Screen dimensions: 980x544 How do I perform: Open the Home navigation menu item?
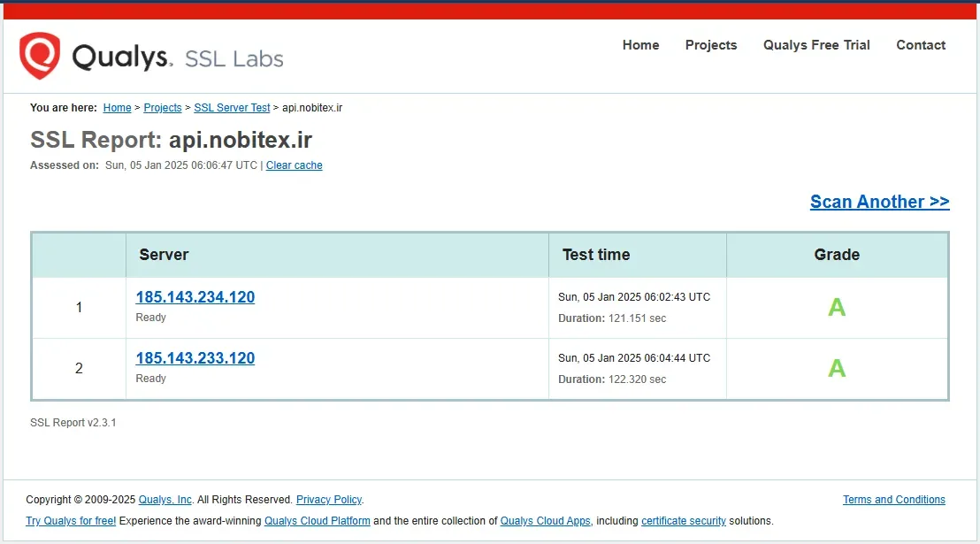640,45
